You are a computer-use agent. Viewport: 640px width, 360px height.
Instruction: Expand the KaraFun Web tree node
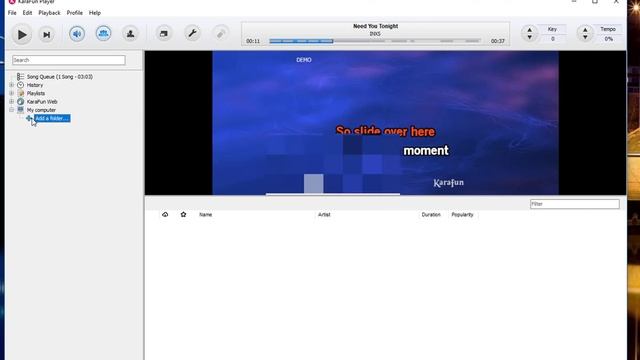(11, 102)
